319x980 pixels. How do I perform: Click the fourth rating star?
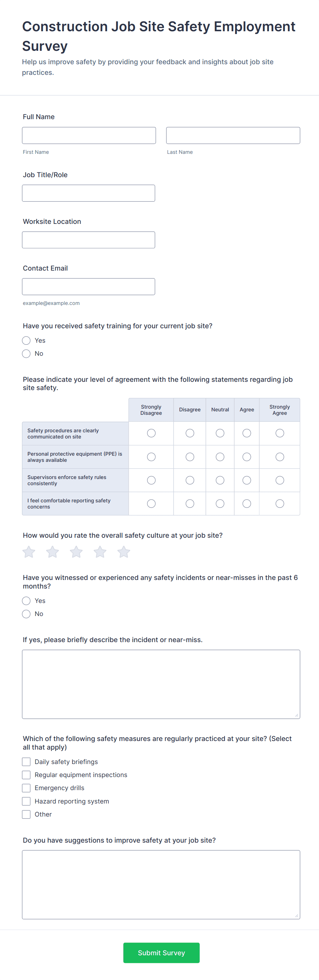coord(100,551)
